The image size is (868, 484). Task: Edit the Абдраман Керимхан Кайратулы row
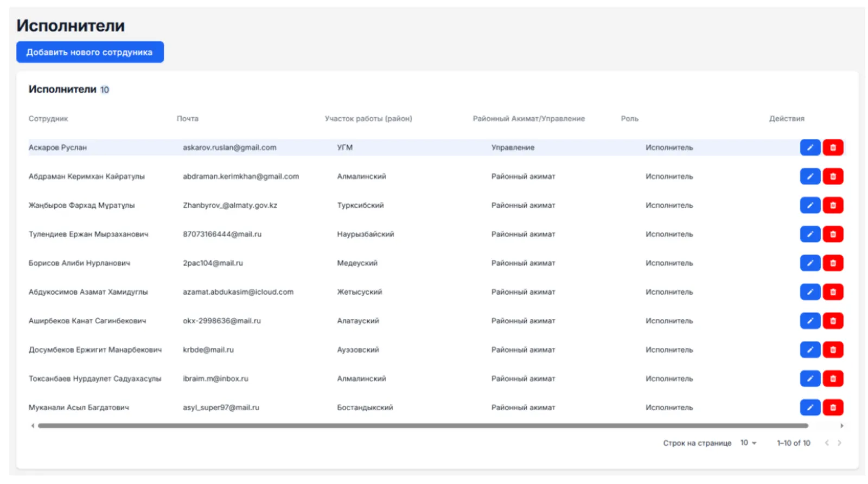click(x=809, y=176)
